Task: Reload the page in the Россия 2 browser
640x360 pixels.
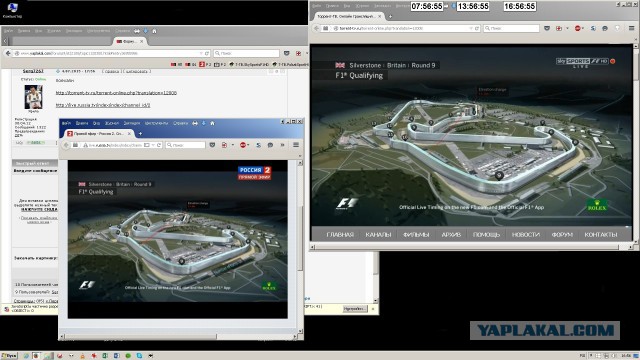Action: tap(159, 145)
